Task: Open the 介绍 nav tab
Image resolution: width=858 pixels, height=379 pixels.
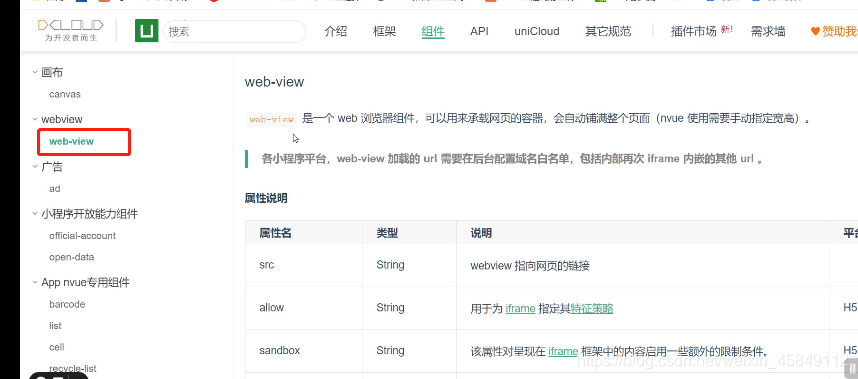Action: (335, 31)
